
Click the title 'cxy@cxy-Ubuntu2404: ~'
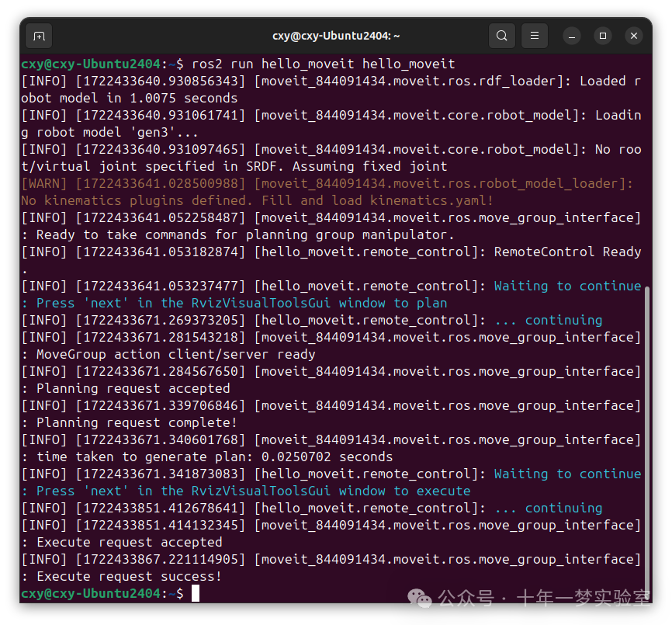tap(336, 36)
